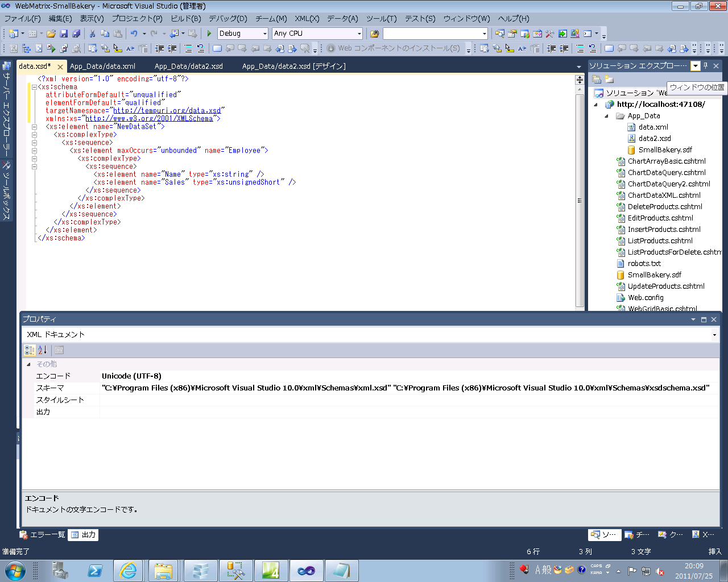Viewport: 728px width, 582px height.
Task: Collapse the xs:schema region via its minus box
Action: pos(35,86)
